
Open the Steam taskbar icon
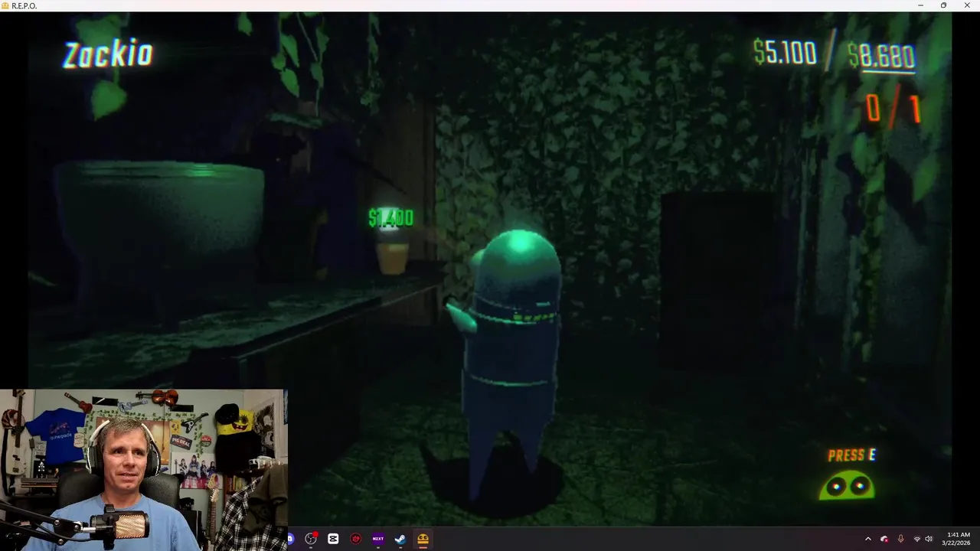pos(400,539)
